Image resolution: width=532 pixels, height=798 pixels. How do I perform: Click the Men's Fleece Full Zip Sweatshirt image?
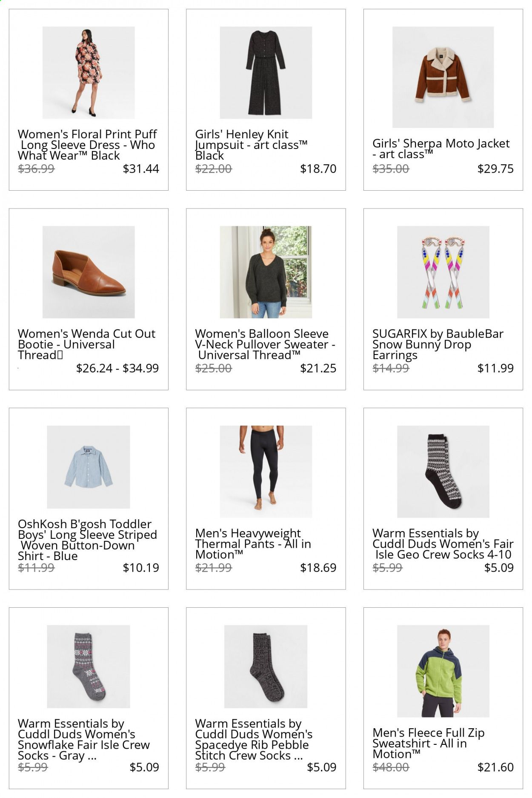[443, 671]
